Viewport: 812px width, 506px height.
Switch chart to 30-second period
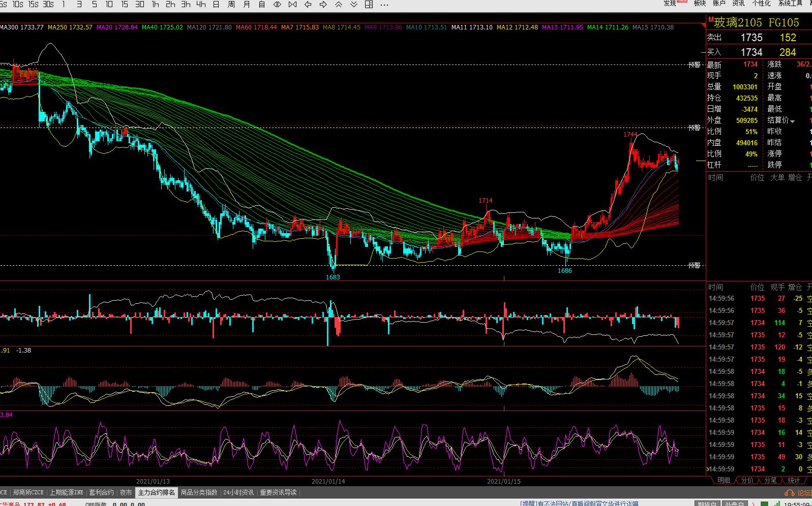(48, 4)
